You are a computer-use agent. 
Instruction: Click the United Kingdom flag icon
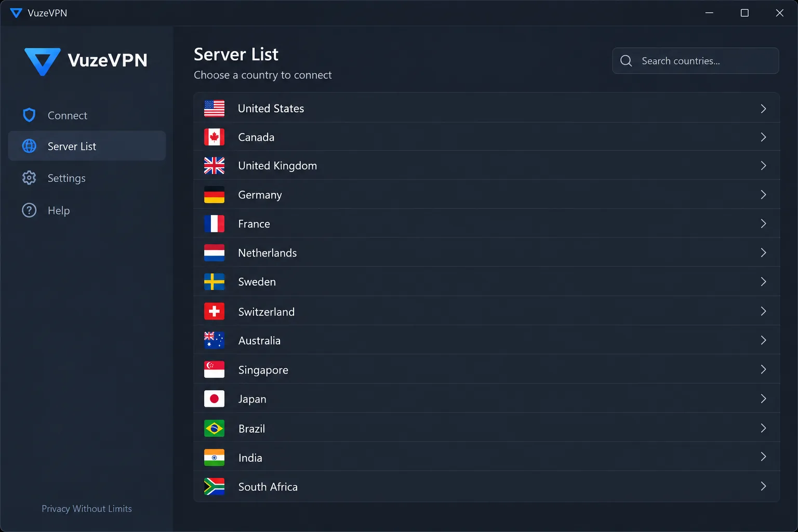pos(214,166)
